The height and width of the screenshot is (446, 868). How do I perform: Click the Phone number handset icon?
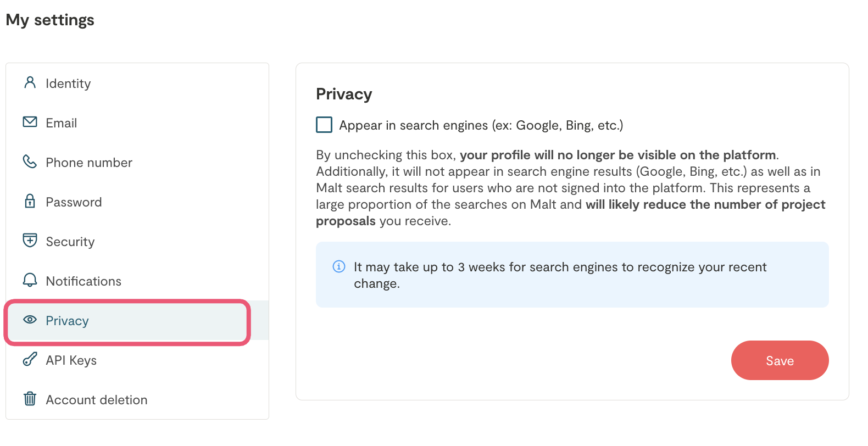(x=30, y=161)
